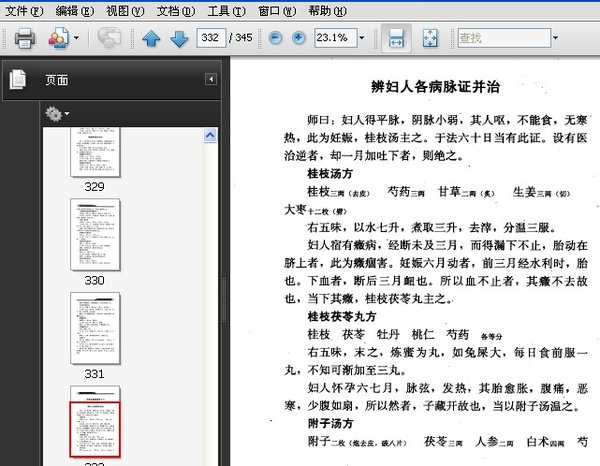
Task: Click the page number field showing 332
Action: (211, 37)
